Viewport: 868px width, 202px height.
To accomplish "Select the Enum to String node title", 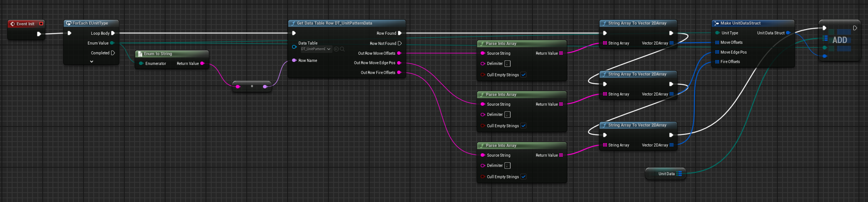I will 158,54.
